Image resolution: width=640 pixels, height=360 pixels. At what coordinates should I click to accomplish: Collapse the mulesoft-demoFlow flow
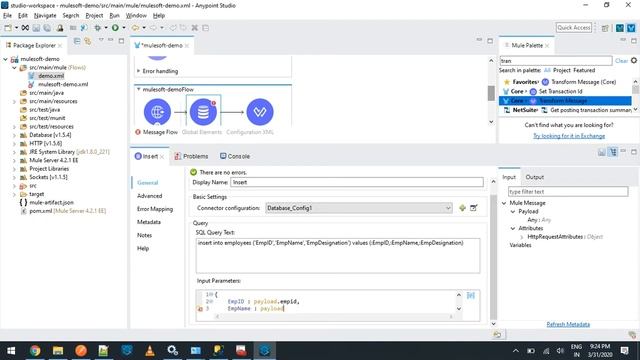[x=138, y=89]
